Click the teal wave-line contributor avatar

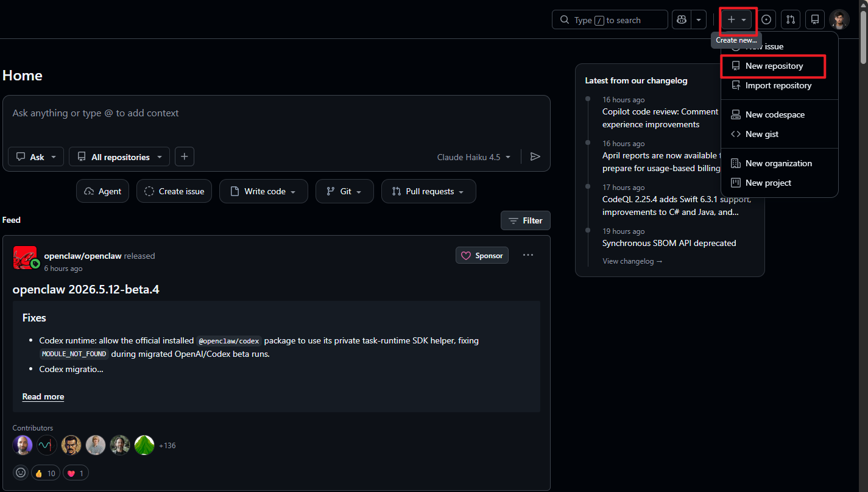(47, 445)
